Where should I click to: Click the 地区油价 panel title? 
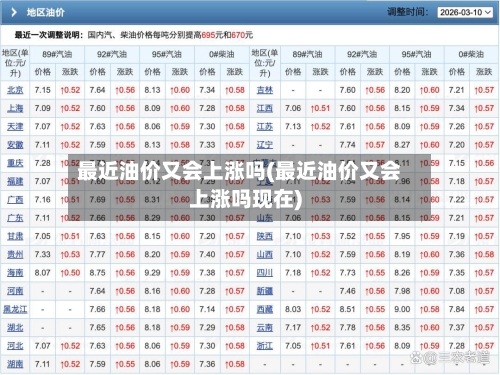46,12
